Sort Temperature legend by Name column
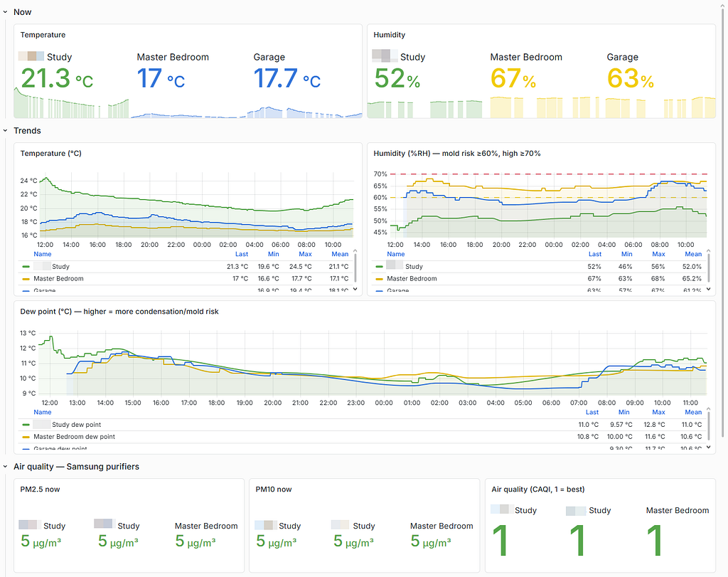The image size is (728, 577). pos(42,254)
